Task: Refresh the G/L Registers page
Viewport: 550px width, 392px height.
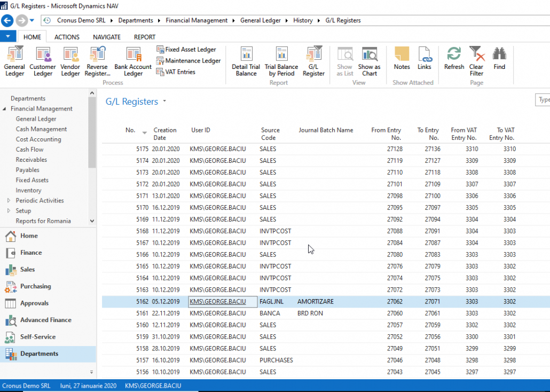Action: tap(453, 60)
